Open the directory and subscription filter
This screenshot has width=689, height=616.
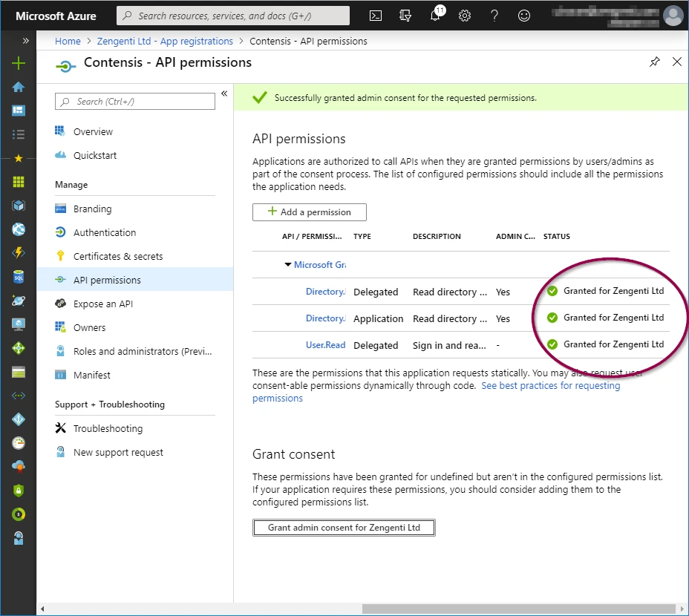tap(404, 15)
